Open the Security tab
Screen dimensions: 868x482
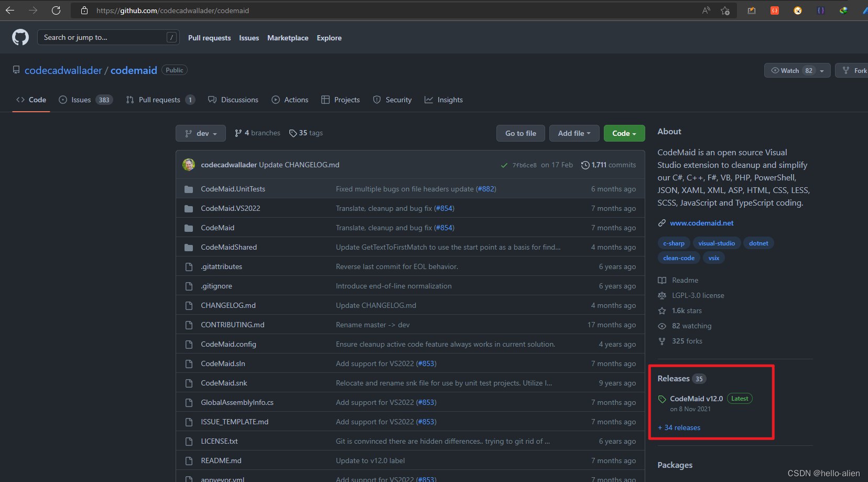(x=392, y=100)
